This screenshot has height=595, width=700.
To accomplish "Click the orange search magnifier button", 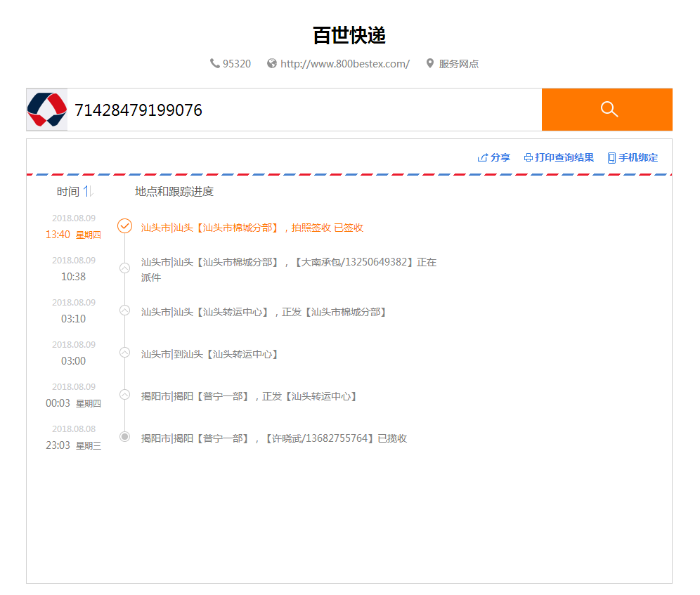I will click(607, 110).
